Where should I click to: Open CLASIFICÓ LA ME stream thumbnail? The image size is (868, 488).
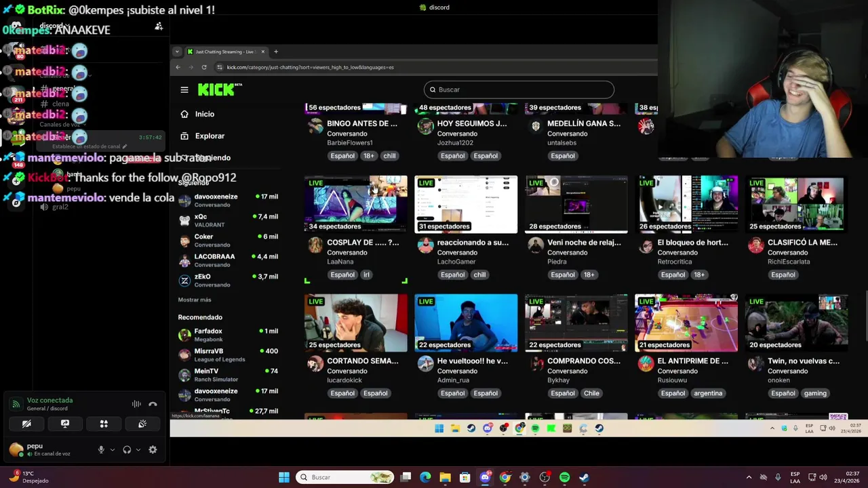click(796, 204)
